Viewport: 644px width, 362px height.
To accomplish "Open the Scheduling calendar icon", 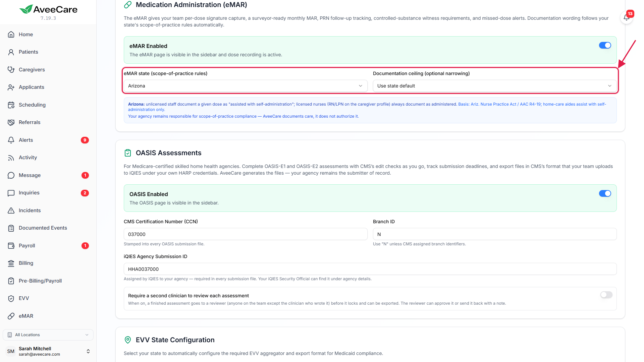I will 11,105.
